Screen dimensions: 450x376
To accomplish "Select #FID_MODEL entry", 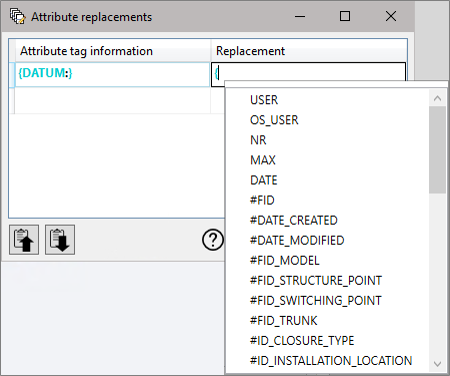I will [x=285, y=260].
